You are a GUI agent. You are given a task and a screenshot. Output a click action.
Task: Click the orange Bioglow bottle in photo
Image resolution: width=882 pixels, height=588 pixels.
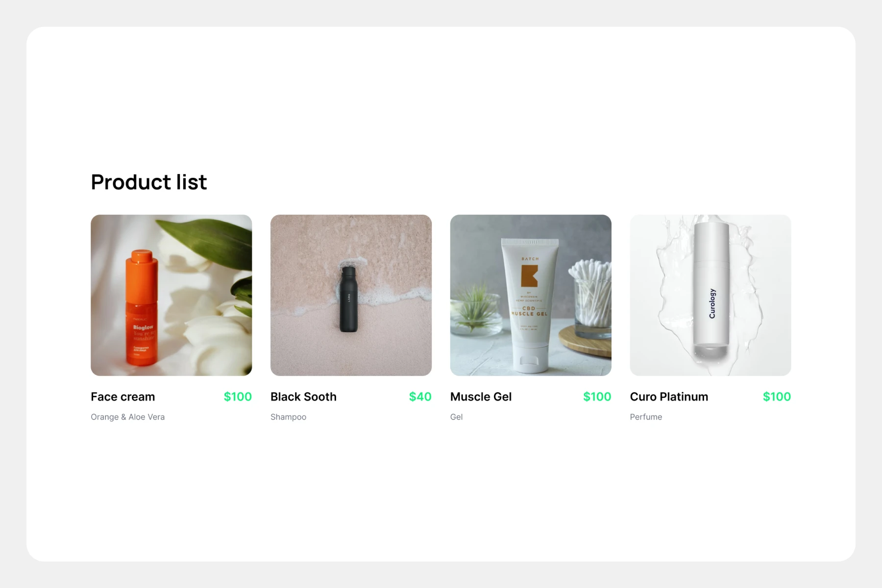coord(142,307)
